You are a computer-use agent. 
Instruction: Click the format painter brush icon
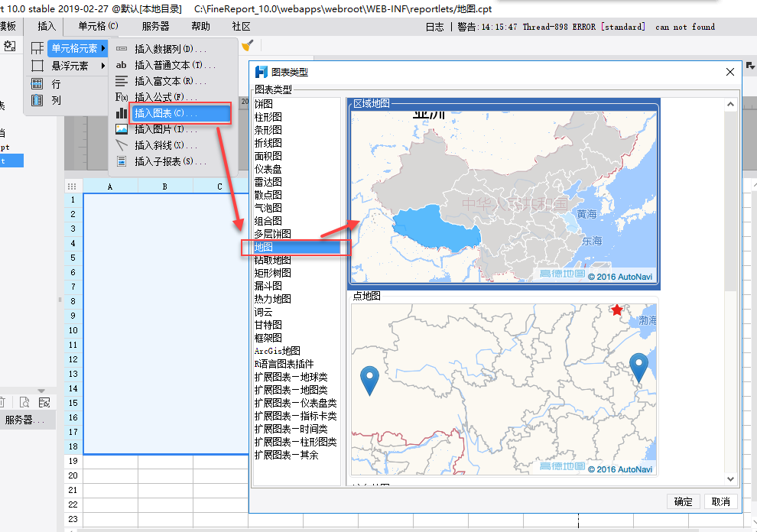(x=247, y=45)
